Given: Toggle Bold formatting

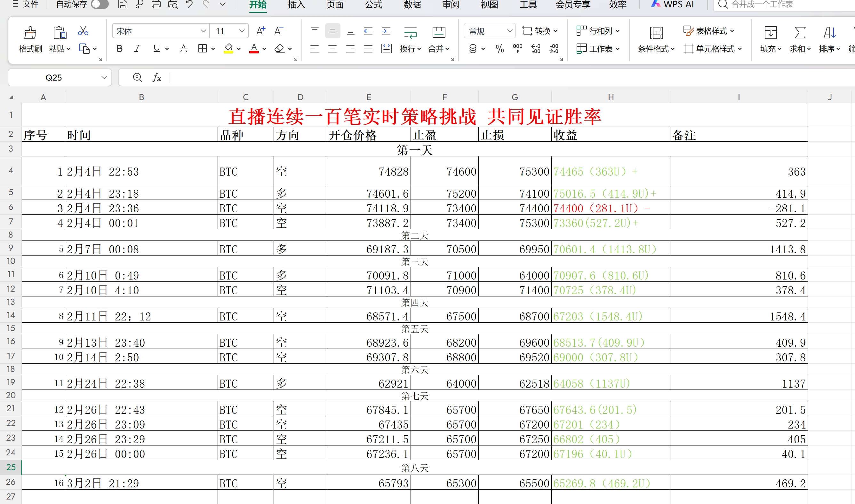Looking at the screenshot, I should [119, 49].
